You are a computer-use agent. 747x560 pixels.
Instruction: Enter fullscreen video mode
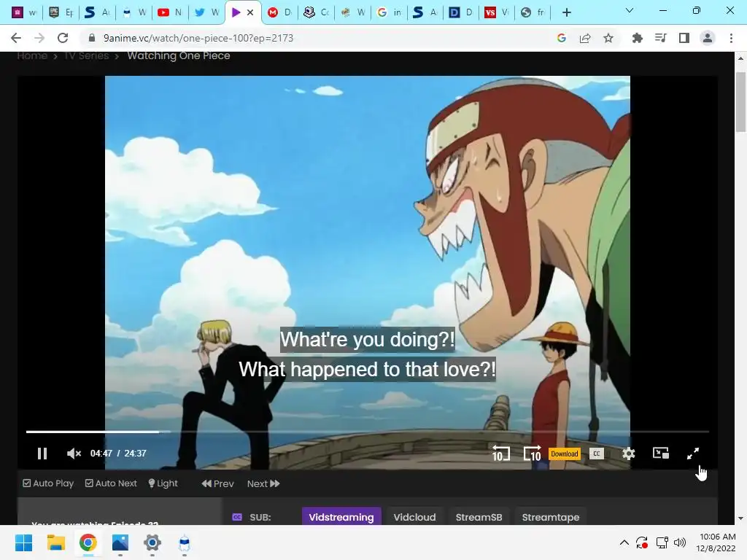point(693,454)
